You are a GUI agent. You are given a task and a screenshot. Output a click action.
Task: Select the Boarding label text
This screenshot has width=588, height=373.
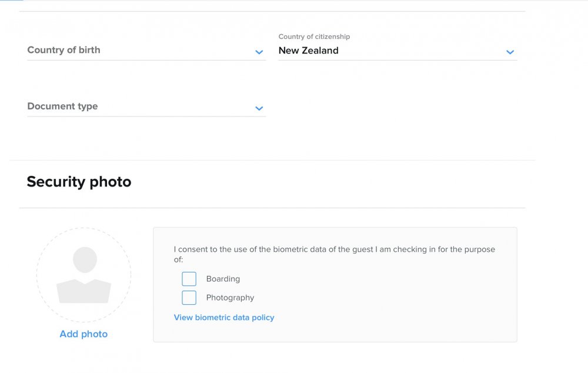coord(223,279)
